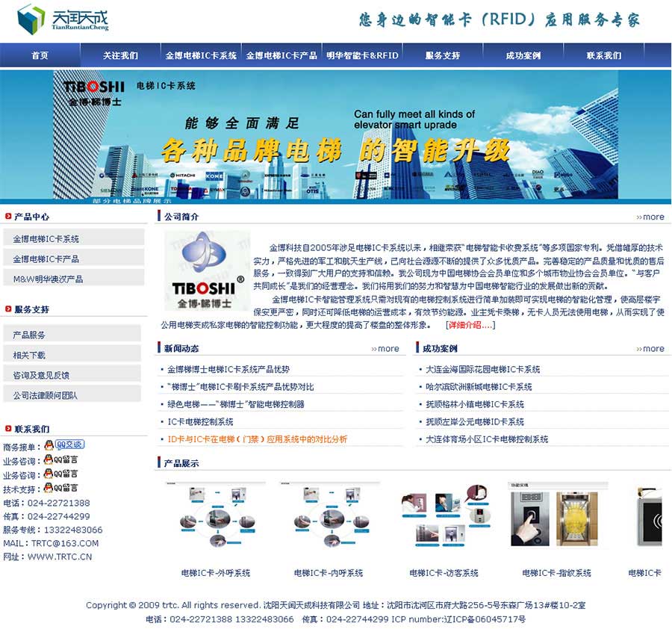Click ICP number 辽ICP备06045717号 in footer
The image size is (672, 629).
click(483, 619)
